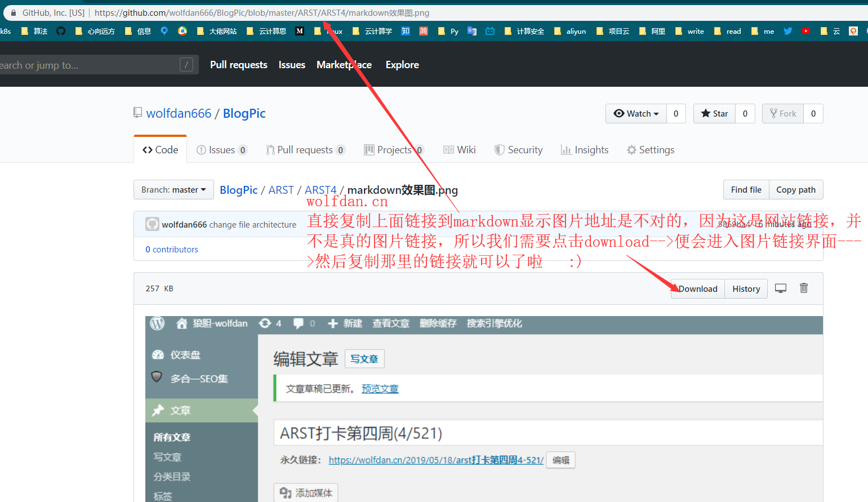Screen dimensions: 868x502
Task: Open the Jianshu 简 bookmark icon
Action: [424, 31]
